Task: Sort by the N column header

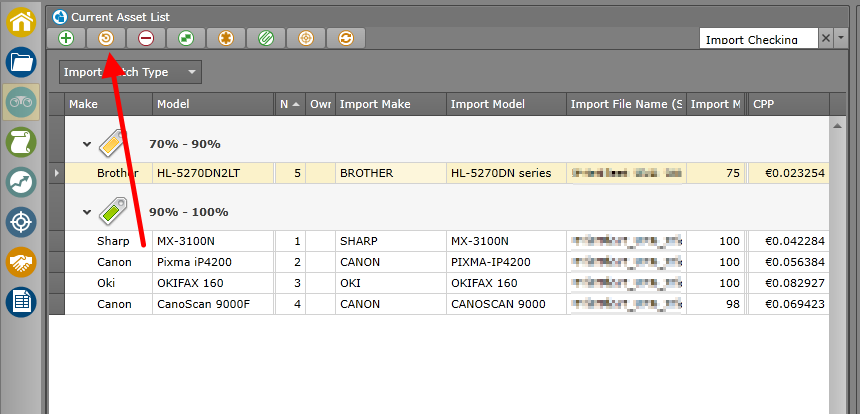Action: click(x=290, y=104)
